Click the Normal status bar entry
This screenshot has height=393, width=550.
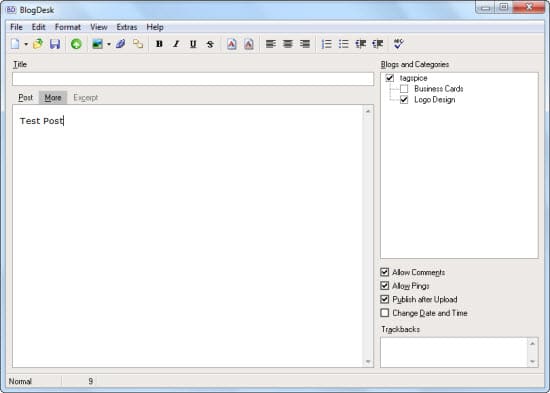click(x=20, y=381)
